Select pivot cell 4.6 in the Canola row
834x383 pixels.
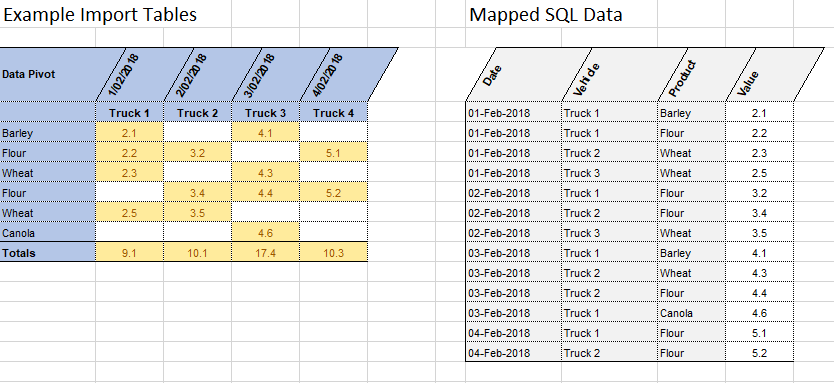pyautogui.click(x=265, y=233)
